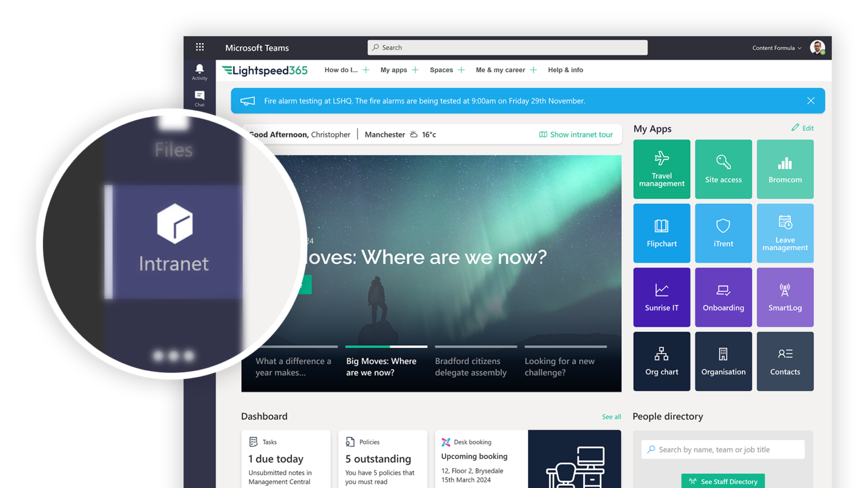Expand the Spaces menu

(x=447, y=70)
